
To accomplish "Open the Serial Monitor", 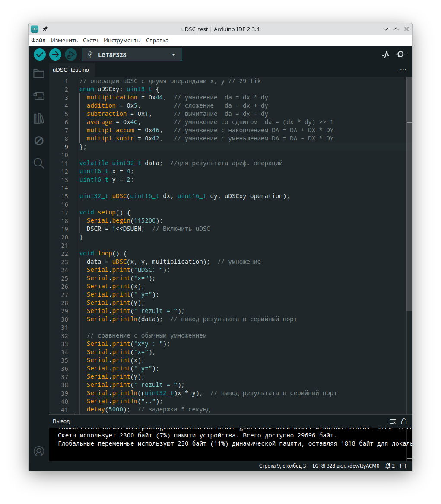I will click(x=401, y=54).
